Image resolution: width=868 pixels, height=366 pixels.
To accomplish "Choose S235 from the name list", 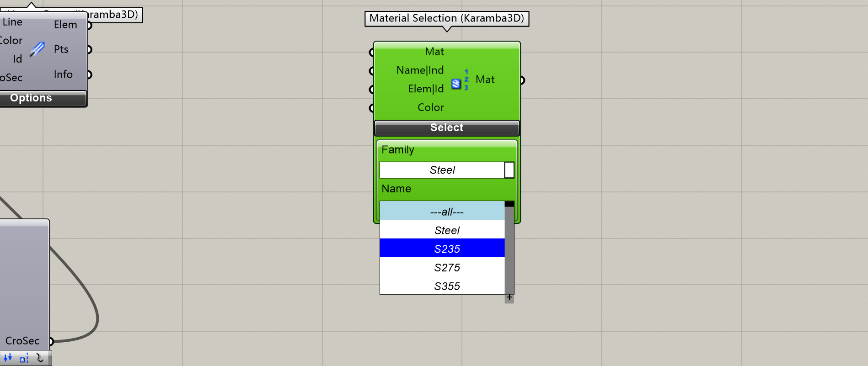I will tap(442, 249).
